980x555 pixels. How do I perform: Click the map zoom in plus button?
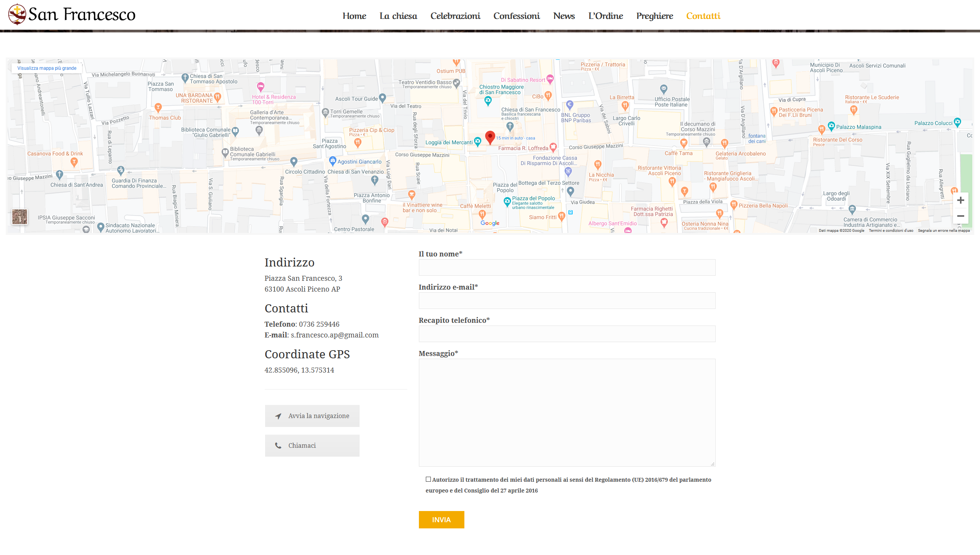tap(960, 200)
